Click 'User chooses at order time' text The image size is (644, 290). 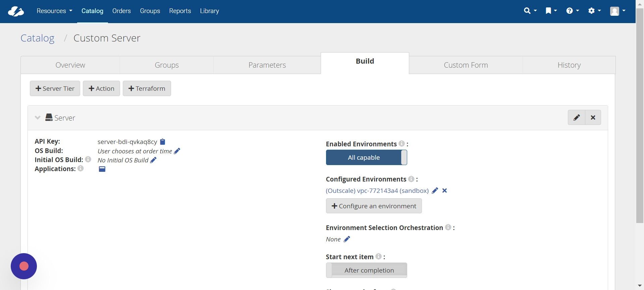point(135,151)
